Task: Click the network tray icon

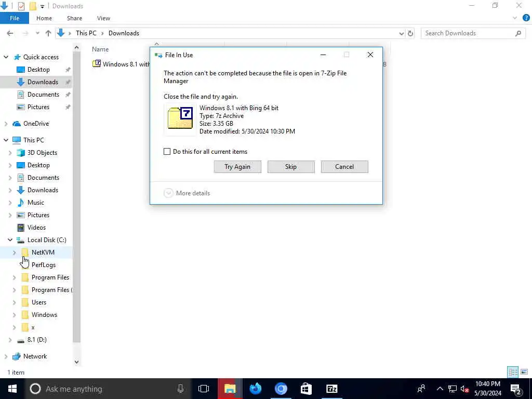Action: tap(453, 389)
